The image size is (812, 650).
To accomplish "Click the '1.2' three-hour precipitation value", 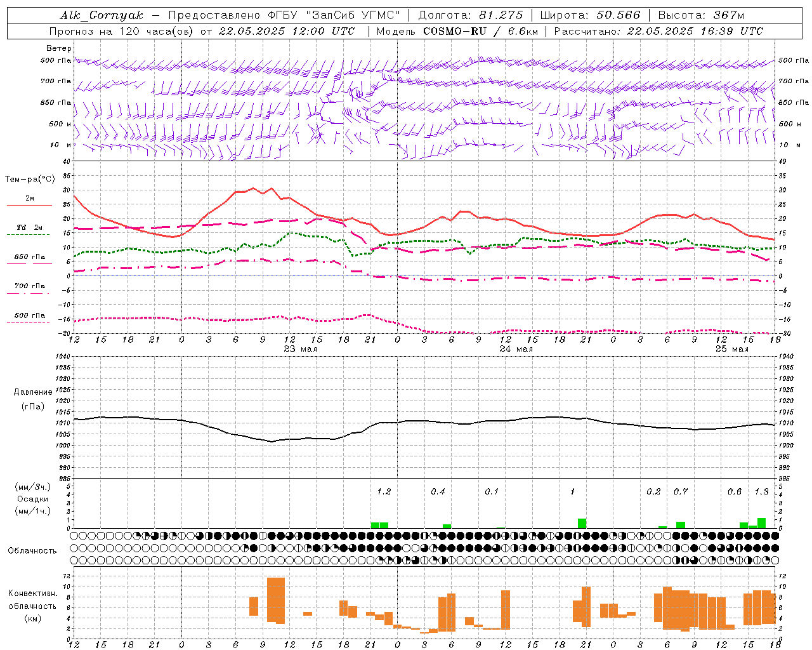I will tap(384, 492).
